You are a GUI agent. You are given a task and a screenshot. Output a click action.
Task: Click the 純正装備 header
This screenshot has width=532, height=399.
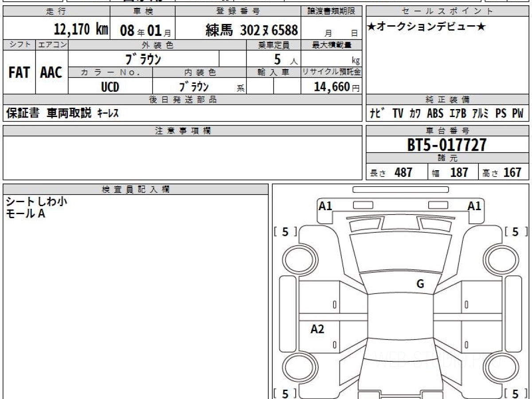pyautogui.click(x=448, y=100)
